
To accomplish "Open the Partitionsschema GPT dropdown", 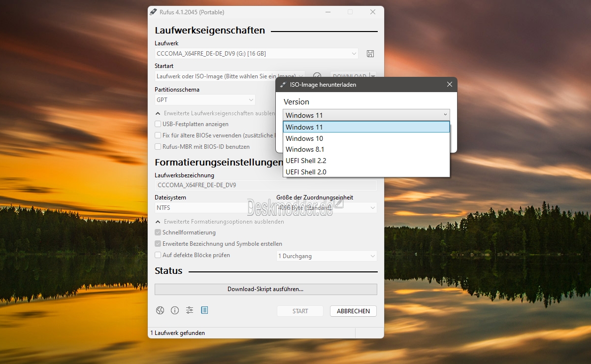I will pos(205,100).
